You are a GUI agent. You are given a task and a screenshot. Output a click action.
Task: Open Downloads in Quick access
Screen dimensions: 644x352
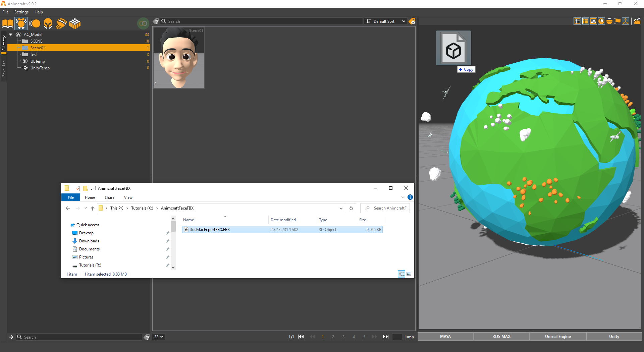pyautogui.click(x=89, y=241)
